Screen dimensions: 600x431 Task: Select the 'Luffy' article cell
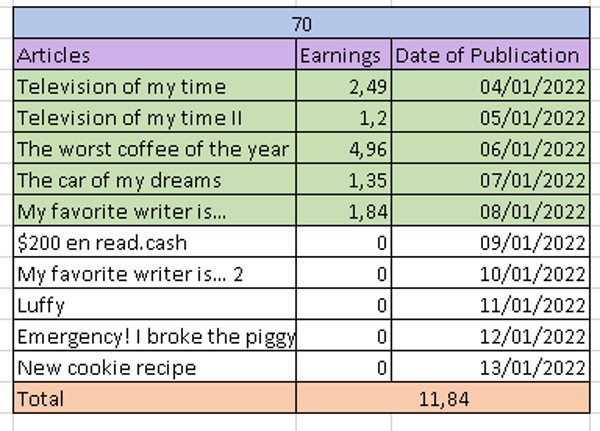click(155, 304)
